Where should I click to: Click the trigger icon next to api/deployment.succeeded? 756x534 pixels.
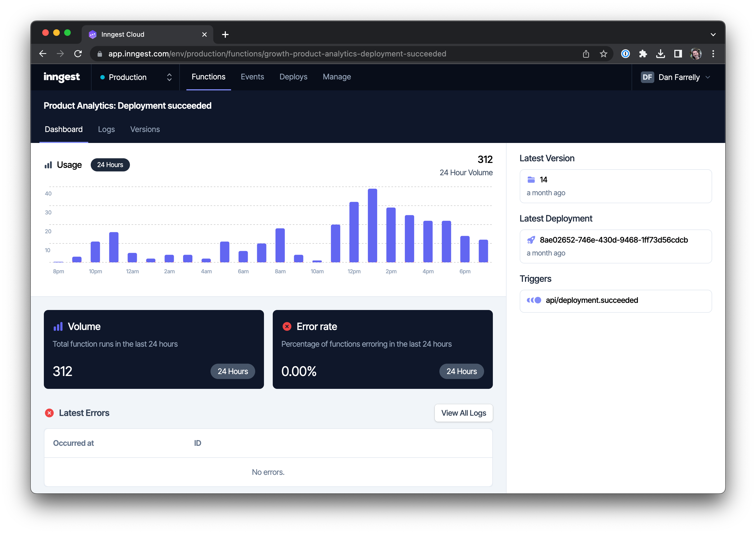coord(533,300)
